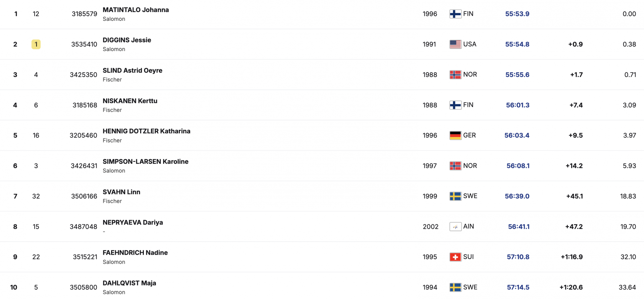Click the Germany flag icon

[455, 135]
